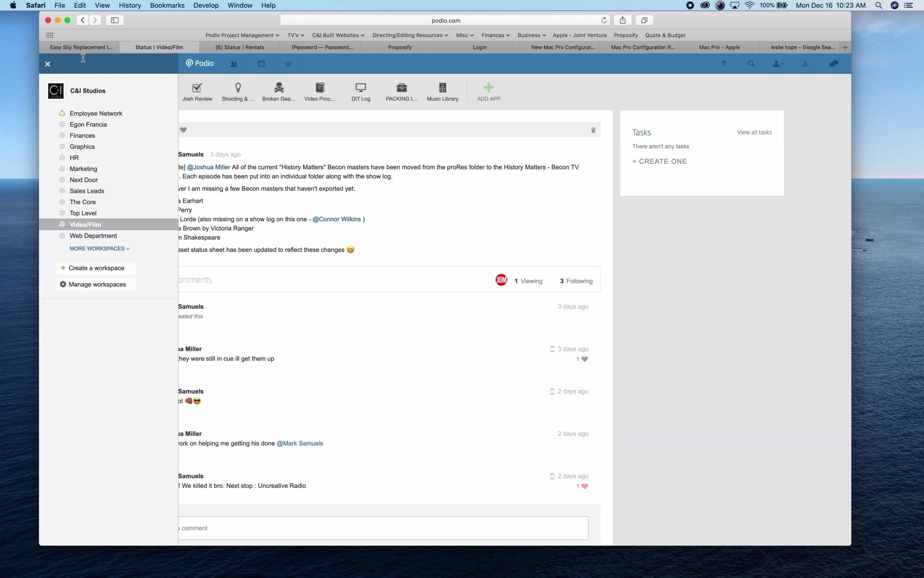This screenshot has width=924, height=578.
Task: Click Manage workspaces button
Action: coord(96,284)
